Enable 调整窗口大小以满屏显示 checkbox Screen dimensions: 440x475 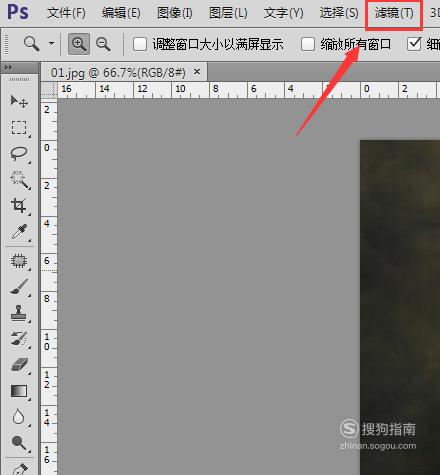click(140, 44)
